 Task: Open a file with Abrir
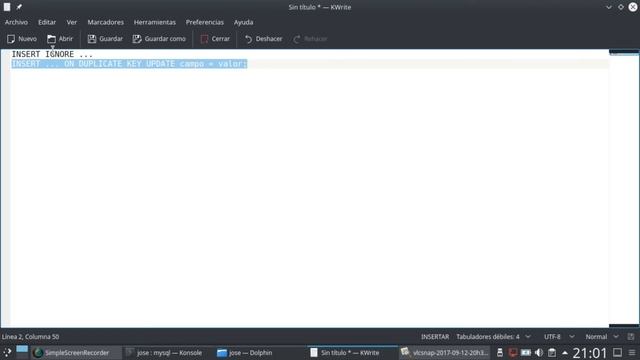pyautogui.click(x=60, y=39)
